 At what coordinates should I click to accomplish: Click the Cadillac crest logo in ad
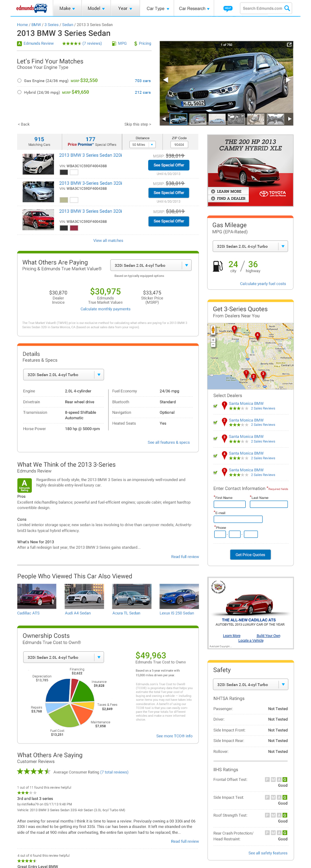click(218, 587)
